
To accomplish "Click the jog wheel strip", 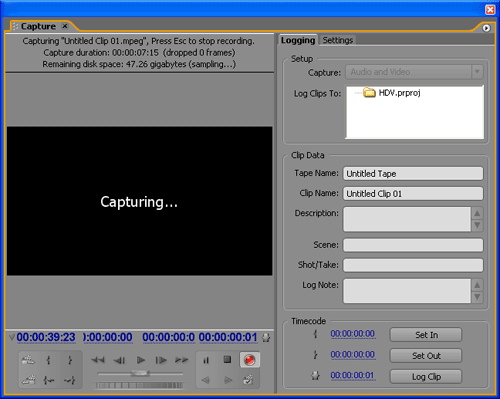I will click(x=139, y=386).
